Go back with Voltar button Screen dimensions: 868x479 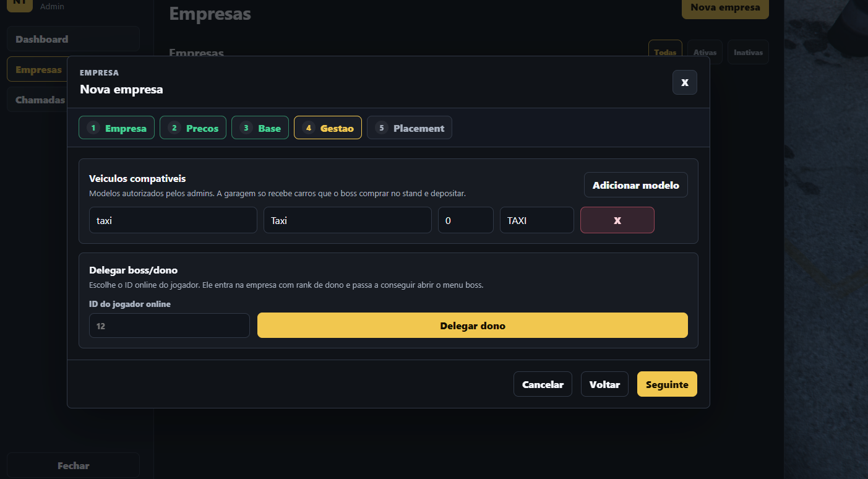coord(604,384)
